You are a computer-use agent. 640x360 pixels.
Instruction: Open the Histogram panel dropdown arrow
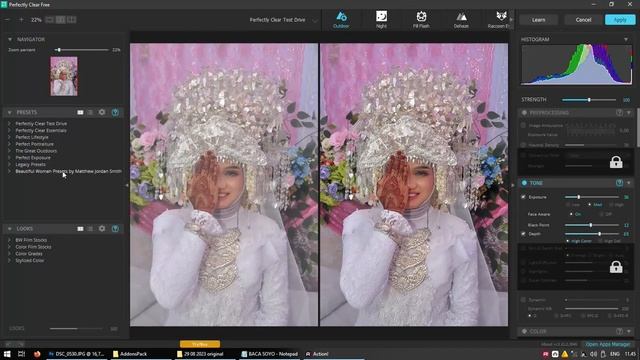coord(626,39)
